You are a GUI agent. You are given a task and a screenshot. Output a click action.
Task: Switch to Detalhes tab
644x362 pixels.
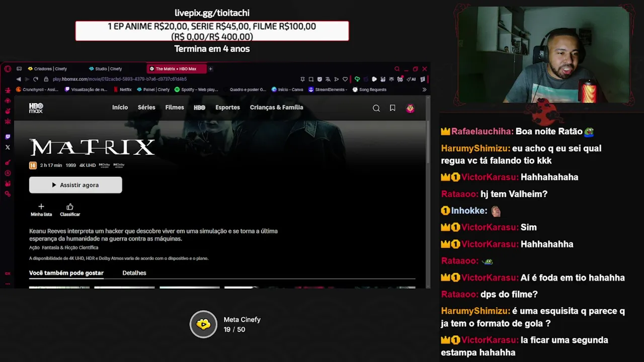134,273
